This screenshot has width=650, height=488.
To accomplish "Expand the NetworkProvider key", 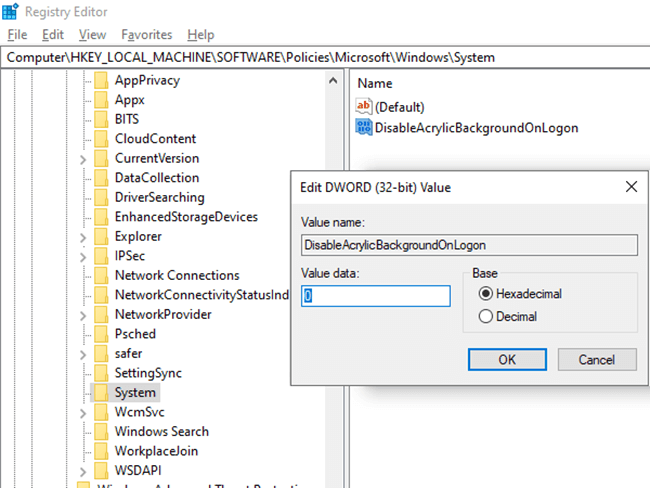I will pos(83,316).
